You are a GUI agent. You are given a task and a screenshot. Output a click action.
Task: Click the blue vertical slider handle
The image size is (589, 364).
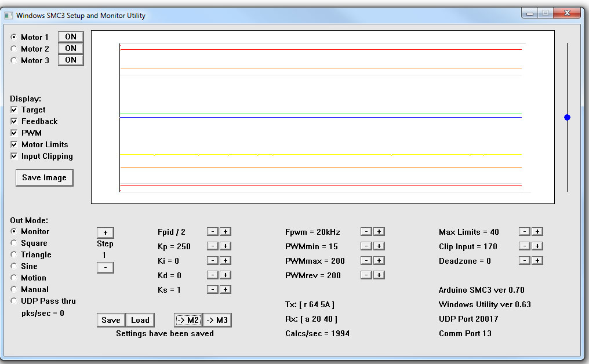pos(567,118)
